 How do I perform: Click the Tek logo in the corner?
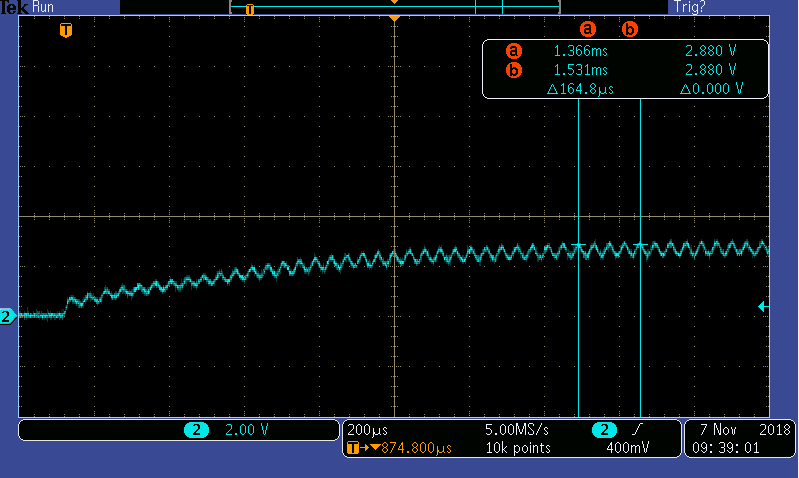(14, 7)
